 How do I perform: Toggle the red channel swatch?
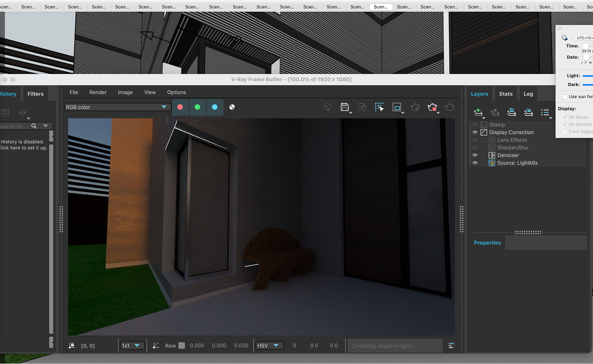[180, 107]
